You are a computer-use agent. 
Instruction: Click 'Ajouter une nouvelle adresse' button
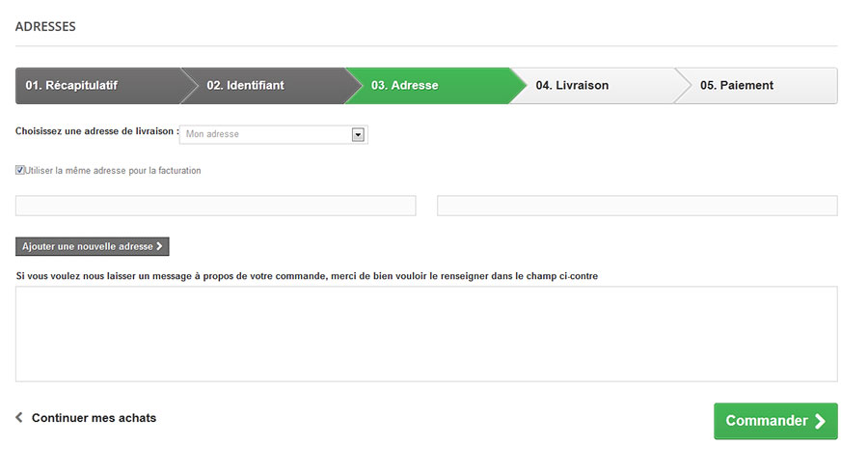pos(92,246)
